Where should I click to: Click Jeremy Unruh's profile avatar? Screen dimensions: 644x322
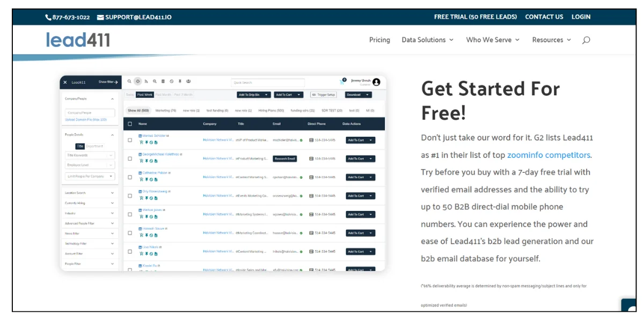[376, 82]
